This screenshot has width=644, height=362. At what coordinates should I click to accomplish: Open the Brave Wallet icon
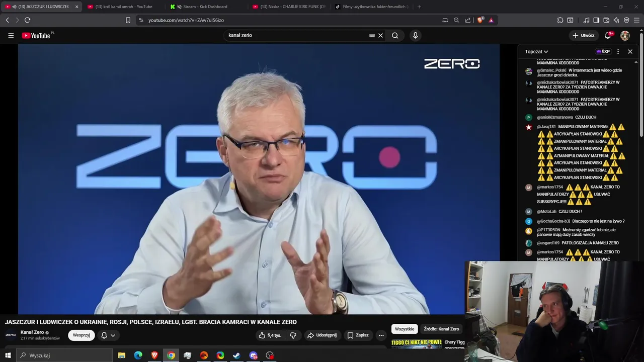pyautogui.click(x=606, y=20)
